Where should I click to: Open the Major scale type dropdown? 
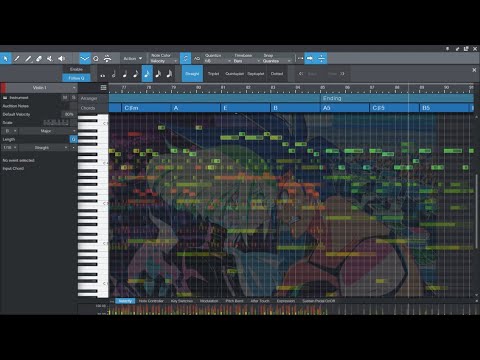(48, 131)
